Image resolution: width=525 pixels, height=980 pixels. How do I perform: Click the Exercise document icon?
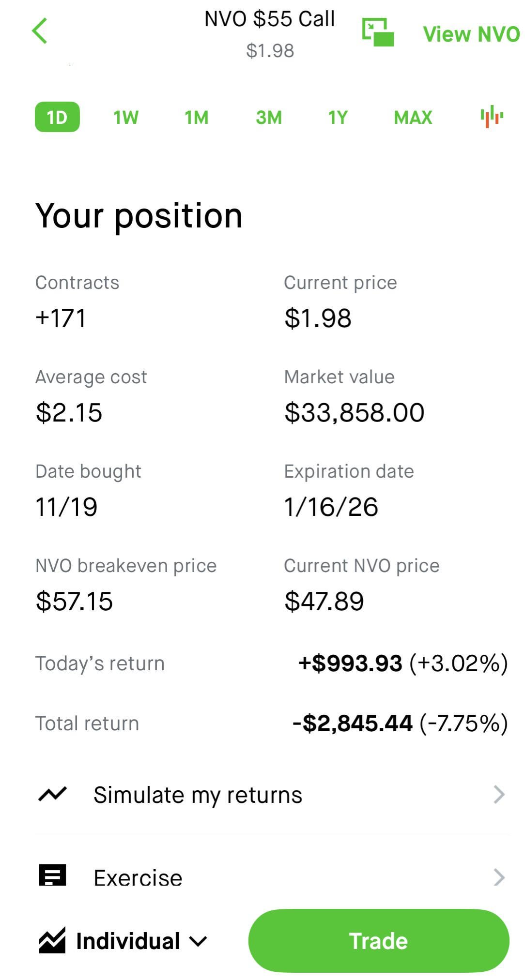point(52,875)
